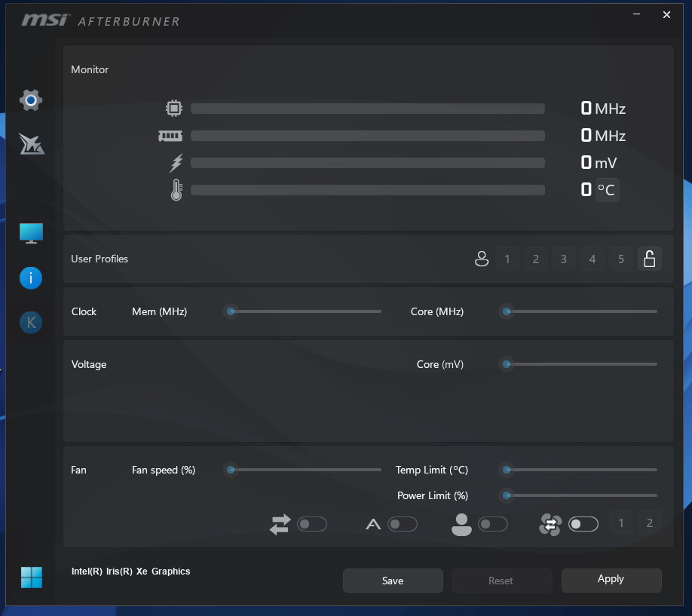Open settings via the gear icon
The height and width of the screenshot is (616, 692).
pos(31,100)
